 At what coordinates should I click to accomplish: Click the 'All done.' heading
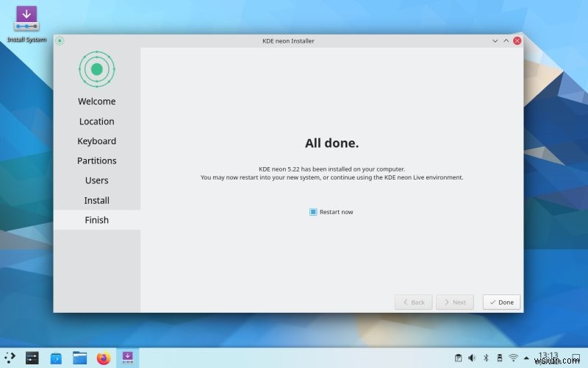pos(332,143)
